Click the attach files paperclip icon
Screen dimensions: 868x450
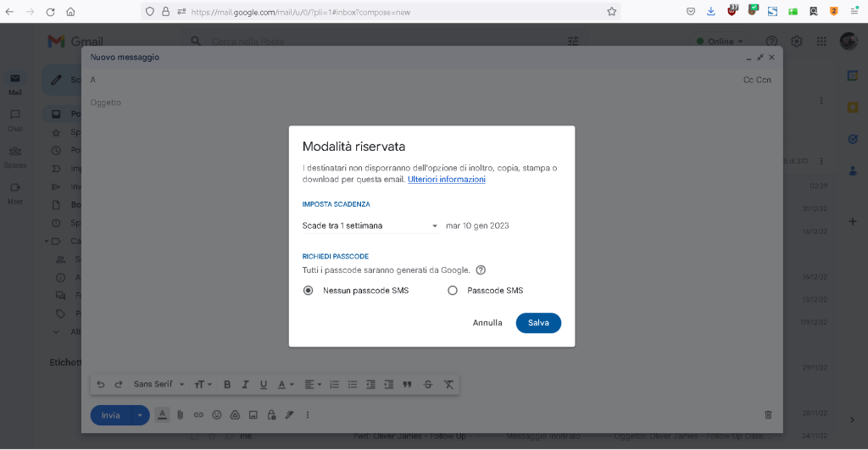pyautogui.click(x=180, y=415)
